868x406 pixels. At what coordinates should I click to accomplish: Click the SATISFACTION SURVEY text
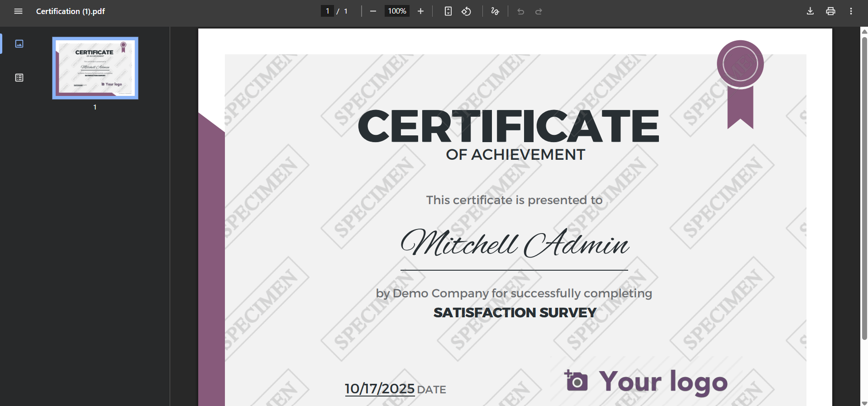pos(515,313)
